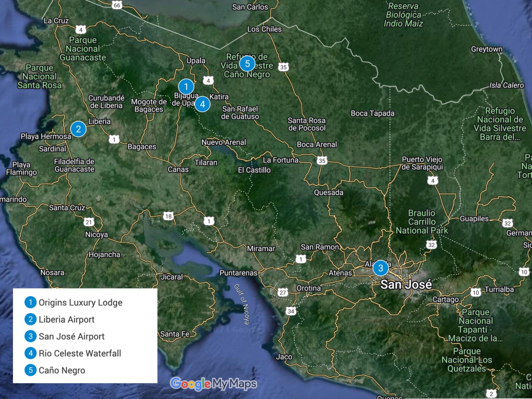Click the Playa Hermosa label
The image size is (532, 399).
pyautogui.click(x=46, y=136)
